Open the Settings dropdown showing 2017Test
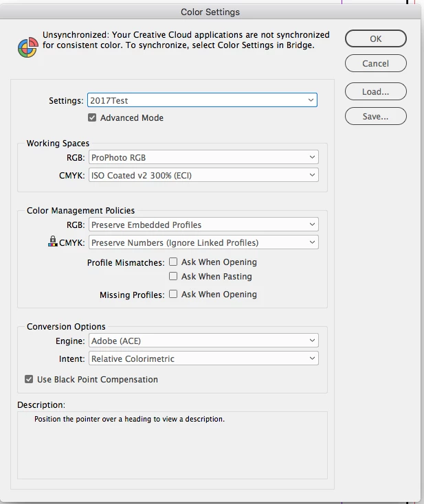Screen dimensions: 424x504 (202, 100)
